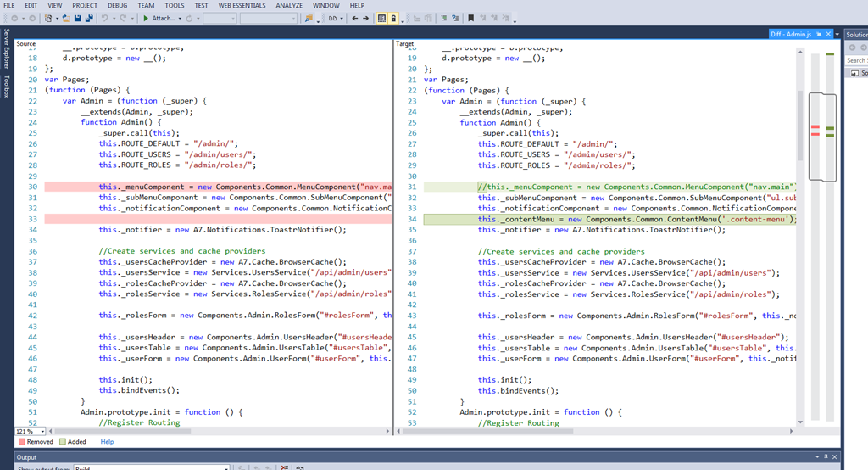Image resolution: width=868 pixels, height=470 pixels.
Task: Start debugging with the green Attach play button
Action: click(146, 19)
